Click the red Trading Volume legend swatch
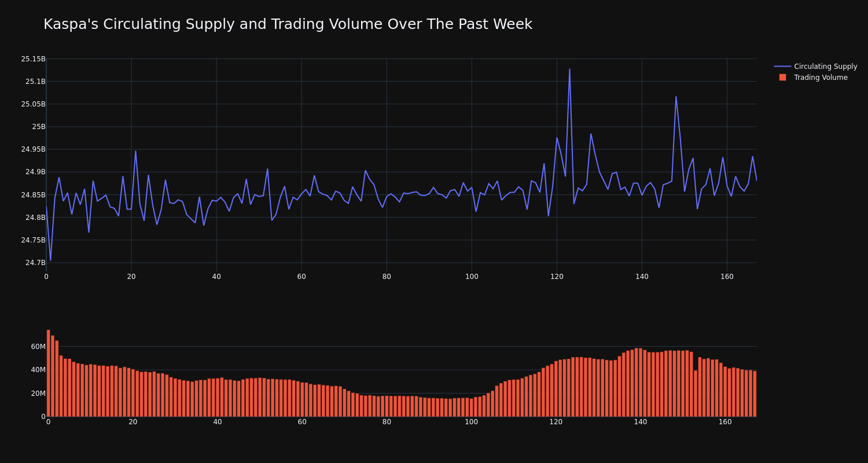The width and height of the screenshot is (868, 463). (782, 78)
